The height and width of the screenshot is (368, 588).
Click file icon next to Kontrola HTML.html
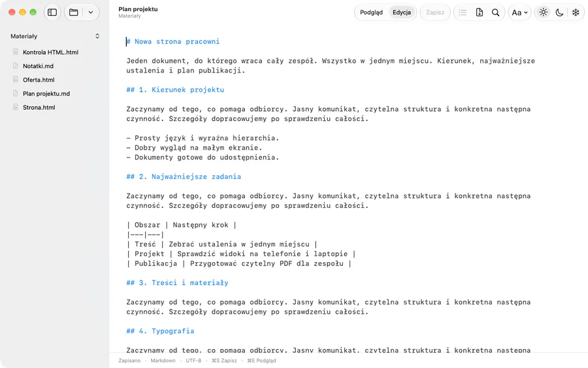pos(16,52)
